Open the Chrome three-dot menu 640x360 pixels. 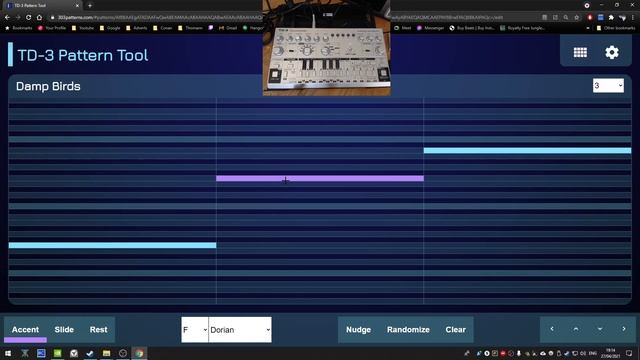click(633, 18)
